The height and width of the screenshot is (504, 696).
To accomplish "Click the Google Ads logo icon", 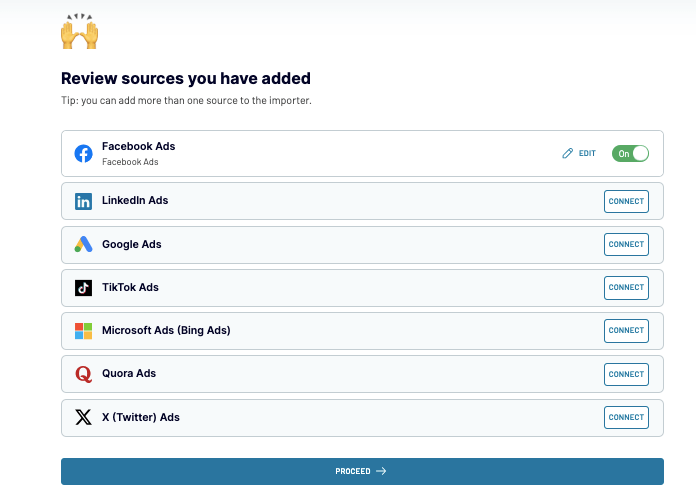I will pos(83,244).
